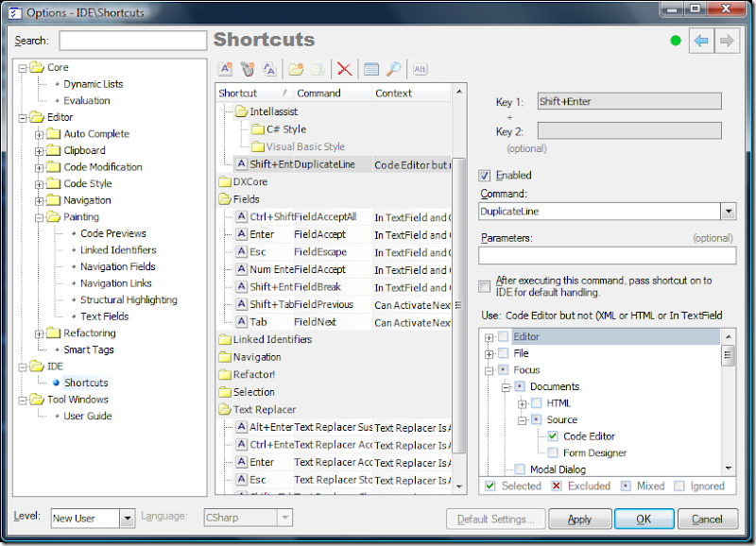Sort by the Shortcut column header
Image resolution: width=756 pixels, height=546 pixels.
click(254, 93)
